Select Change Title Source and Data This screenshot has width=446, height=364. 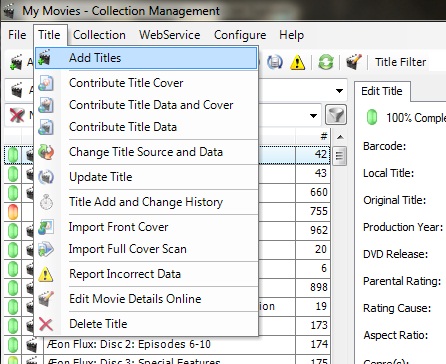(146, 152)
